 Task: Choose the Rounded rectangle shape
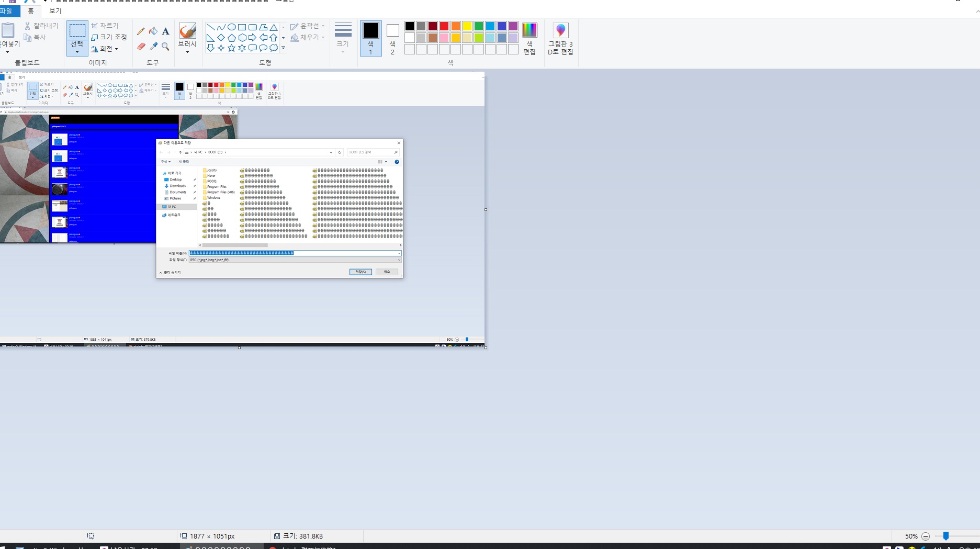tap(252, 27)
